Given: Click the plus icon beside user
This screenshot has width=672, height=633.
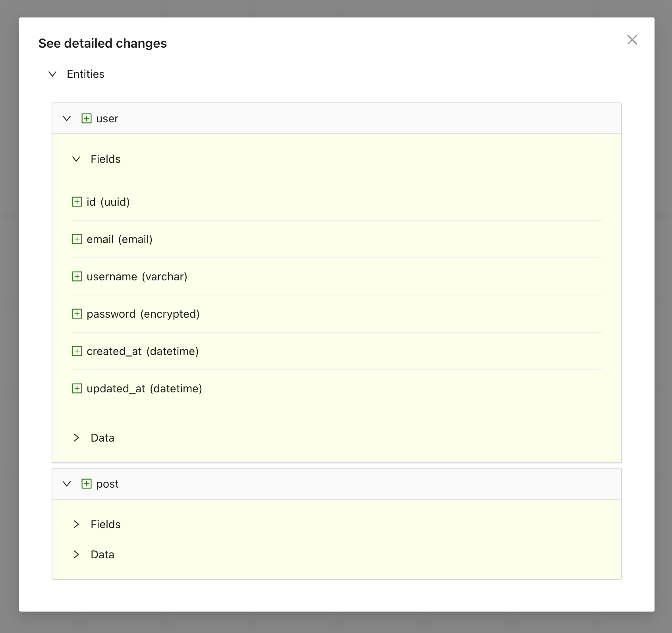Looking at the screenshot, I should pyautogui.click(x=86, y=119).
